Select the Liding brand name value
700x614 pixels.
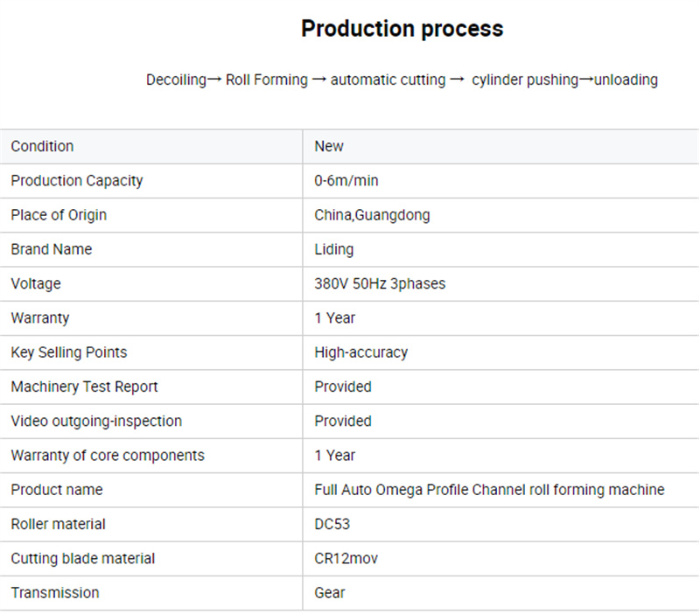click(334, 249)
